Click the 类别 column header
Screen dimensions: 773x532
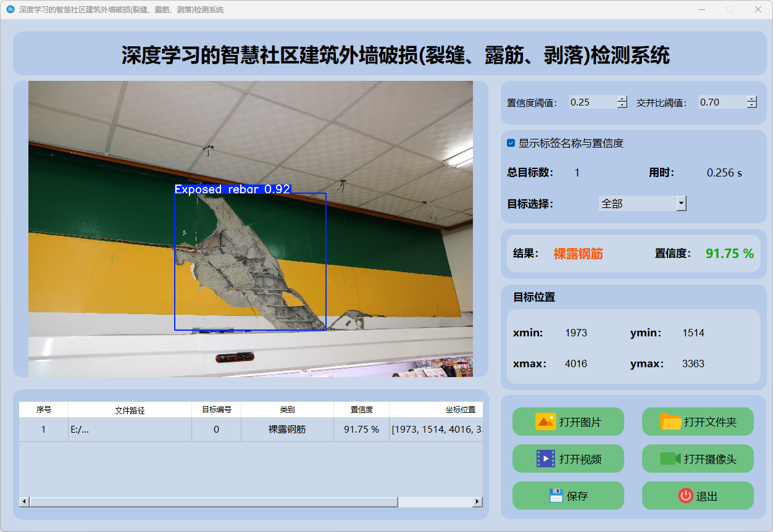[288, 410]
